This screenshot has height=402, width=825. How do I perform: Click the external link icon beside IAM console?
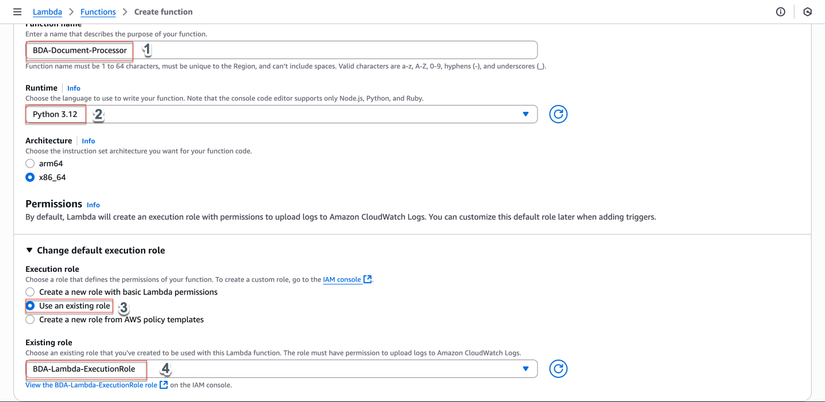[368, 280]
